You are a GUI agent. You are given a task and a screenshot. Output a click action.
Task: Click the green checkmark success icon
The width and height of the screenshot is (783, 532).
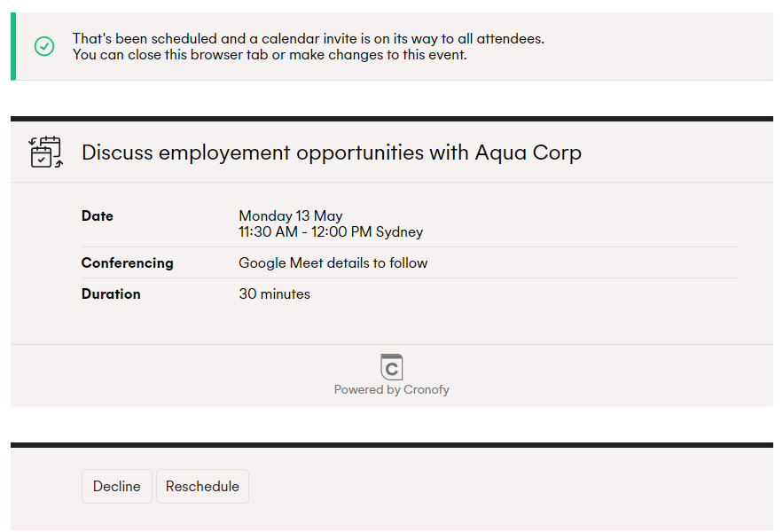tap(44, 46)
